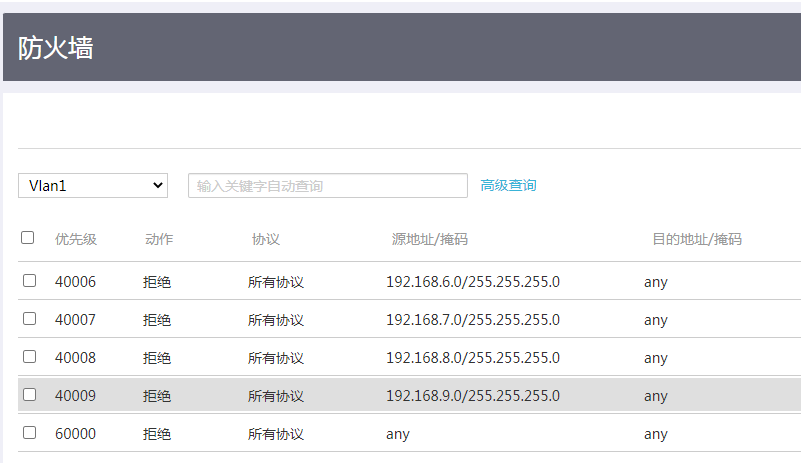This screenshot has height=463, width=801.
Task: Check the select-all header checkbox
Action: pos(28,238)
